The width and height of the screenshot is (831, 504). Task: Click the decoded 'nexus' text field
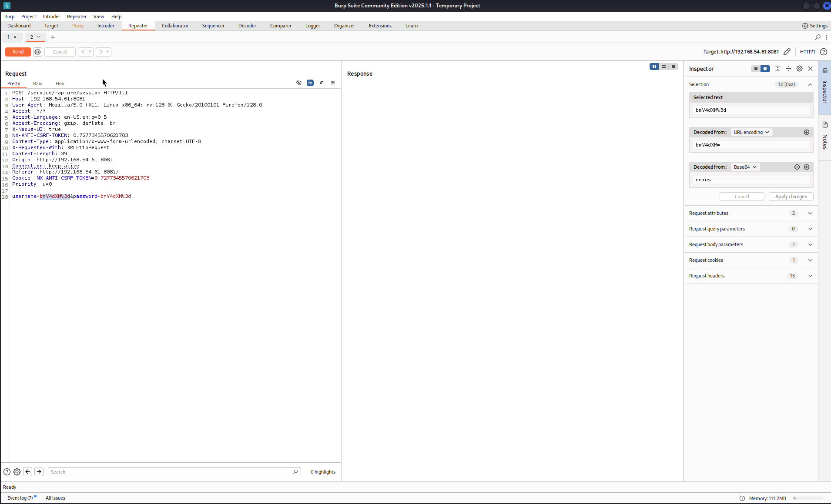point(751,180)
